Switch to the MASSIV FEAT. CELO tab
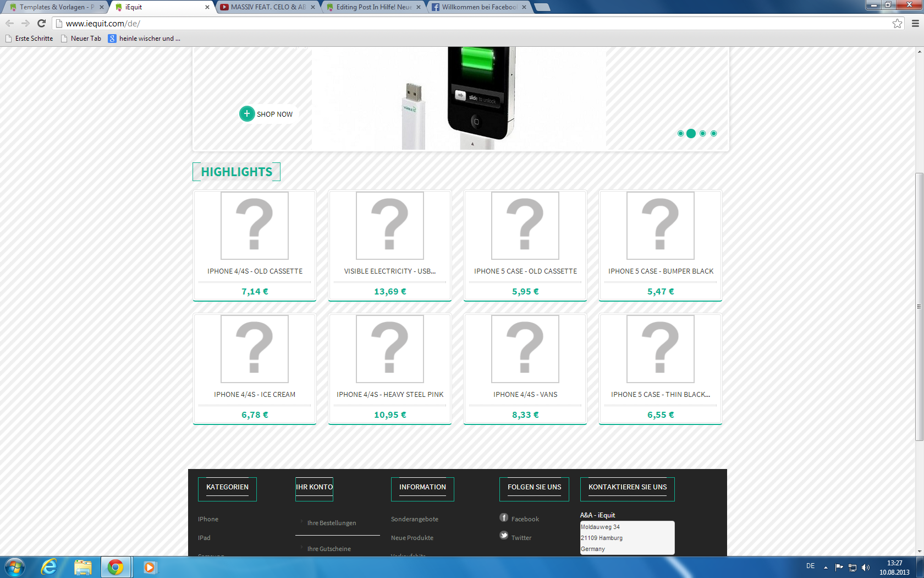Image resolution: width=924 pixels, height=578 pixels. click(268, 7)
